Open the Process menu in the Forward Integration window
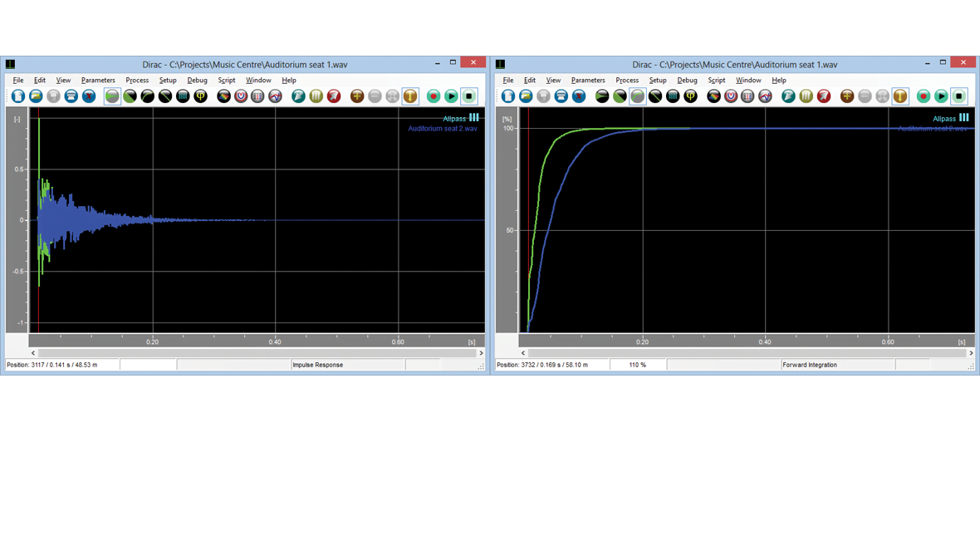 627,81
